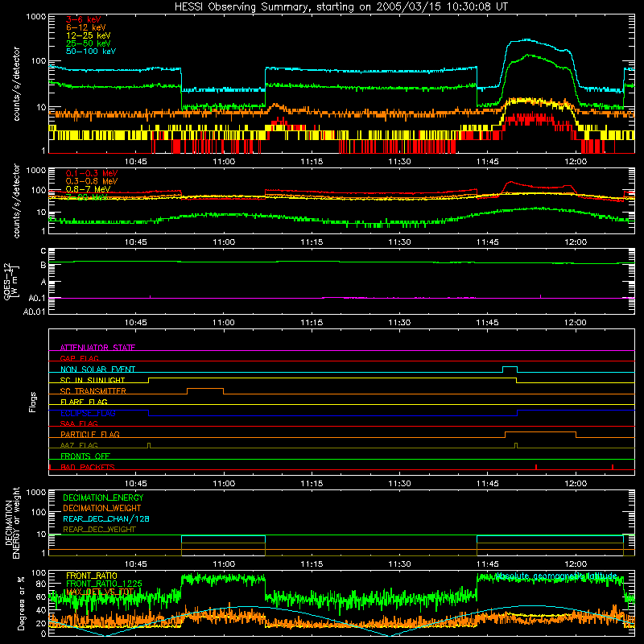644x644 pixels.
Task: Select the orange 6-12 keV legend label
Action: point(86,27)
